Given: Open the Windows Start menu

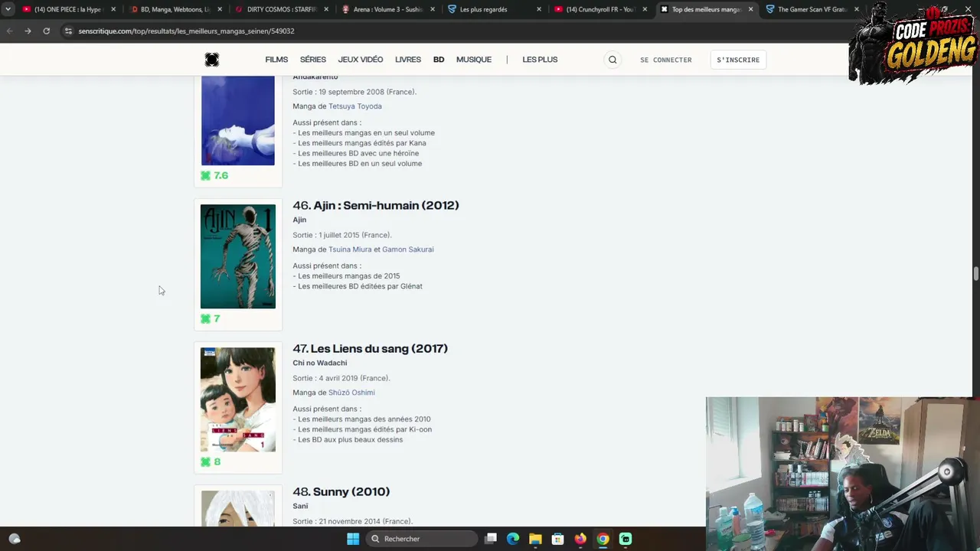Looking at the screenshot, I should [x=353, y=539].
